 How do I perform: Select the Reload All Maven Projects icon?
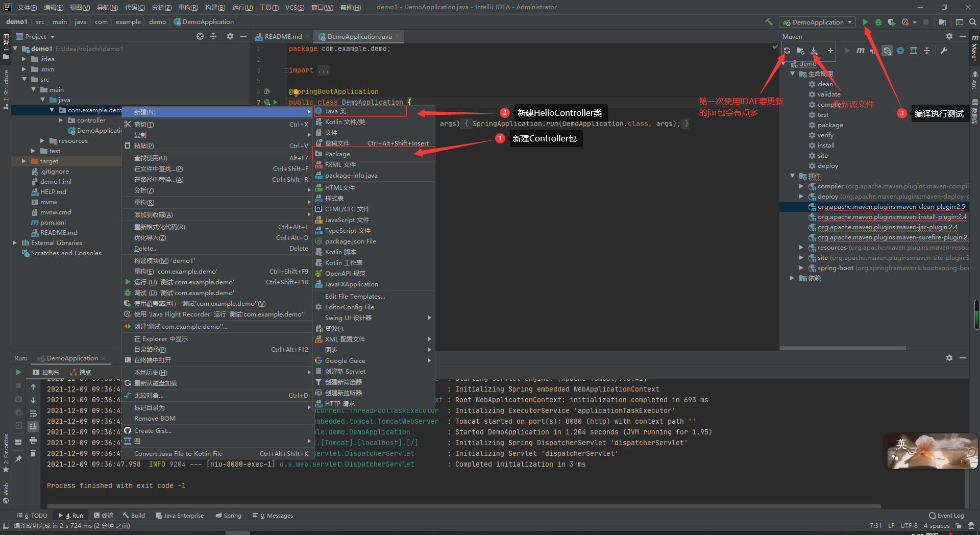pyautogui.click(x=787, y=51)
